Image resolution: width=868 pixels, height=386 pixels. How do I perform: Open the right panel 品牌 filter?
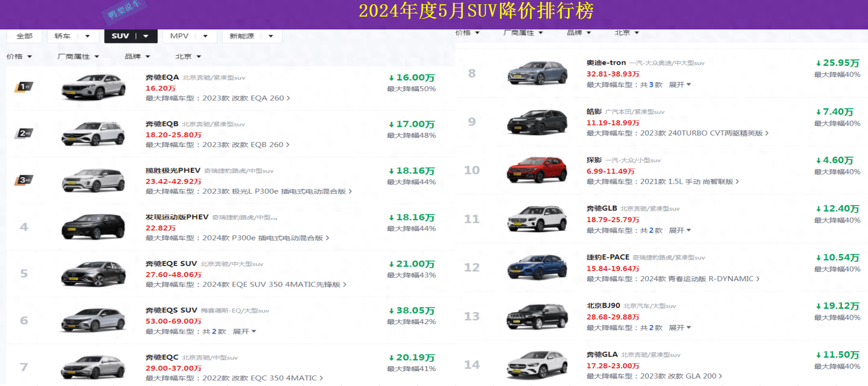pyautogui.click(x=579, y=33)
